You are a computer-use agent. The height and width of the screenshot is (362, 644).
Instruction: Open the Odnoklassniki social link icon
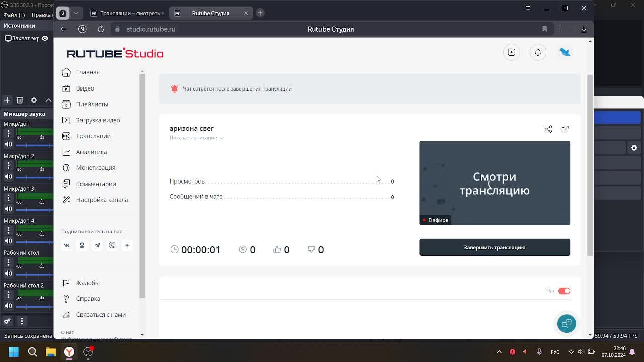(82, 245)
